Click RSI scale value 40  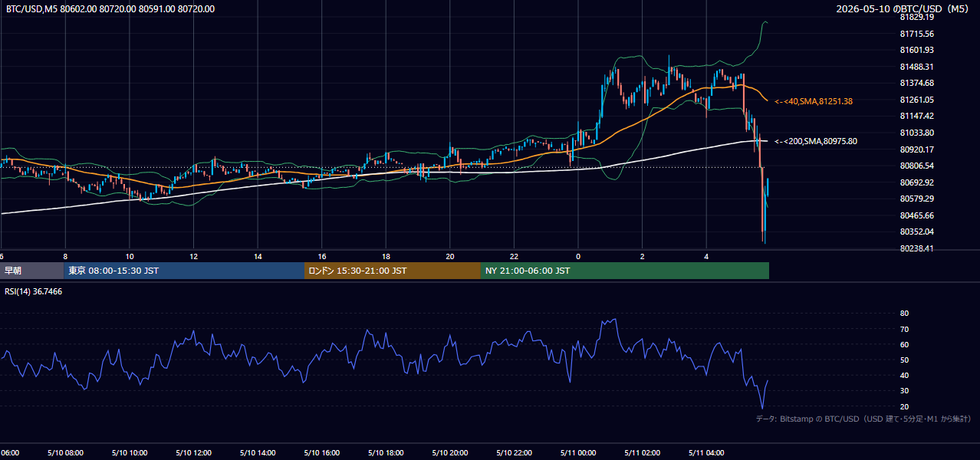pos(904,376)
